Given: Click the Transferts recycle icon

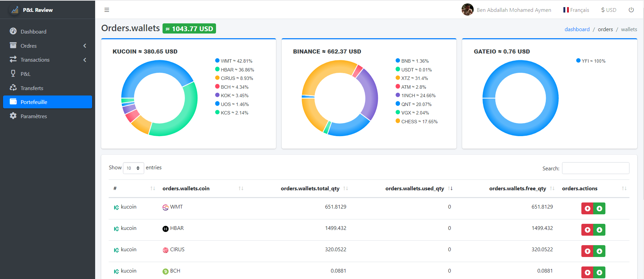Looking at the screenshot, I should tap(13, 88).
